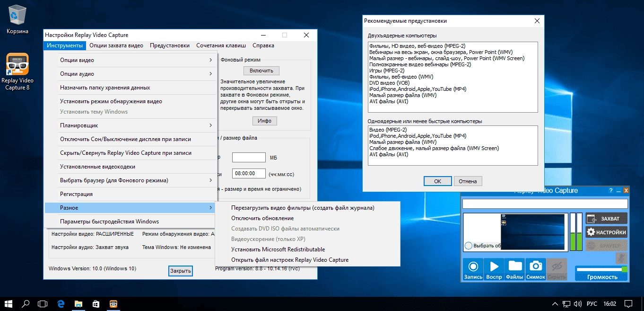Choose Открыть файл настроек Replay Video Capture
Screen dimensions: 644x311
coord(307,260)
